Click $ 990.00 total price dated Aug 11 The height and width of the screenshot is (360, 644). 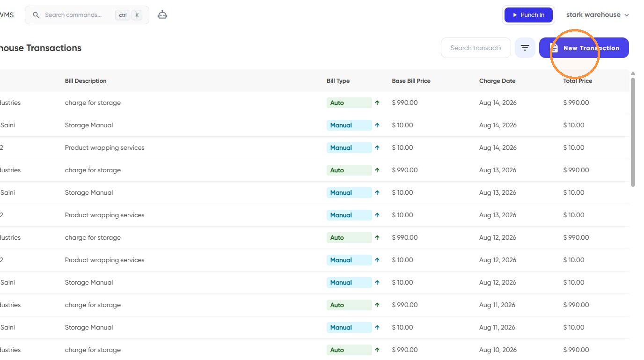tap(576, 305)
